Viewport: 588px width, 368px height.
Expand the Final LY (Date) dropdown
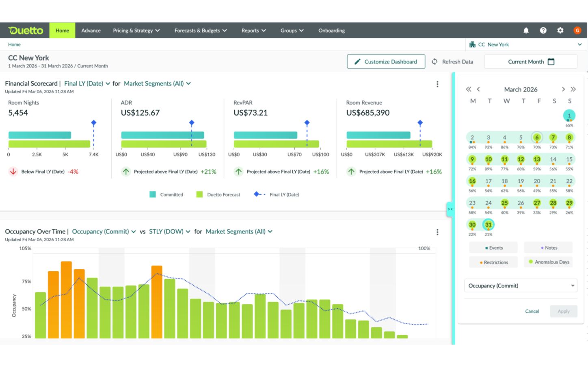pyautogui.click(x=87, y=84)
